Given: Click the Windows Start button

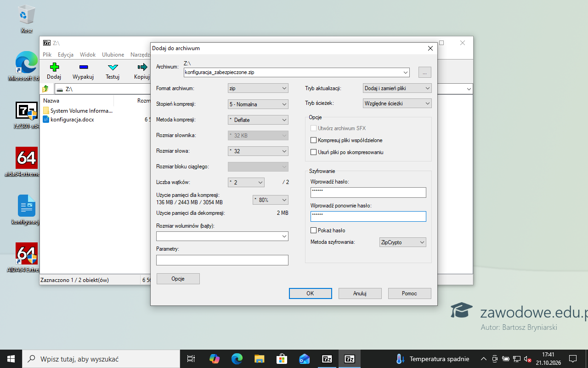Looking at the screenshot, I should tap(11, 359).
